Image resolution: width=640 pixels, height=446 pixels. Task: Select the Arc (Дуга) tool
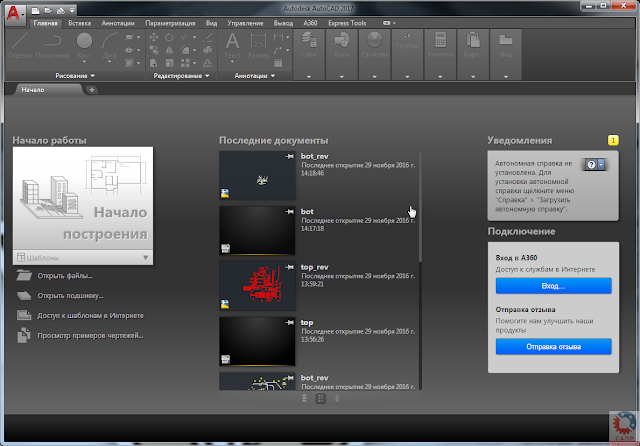[x=109, y=46]
